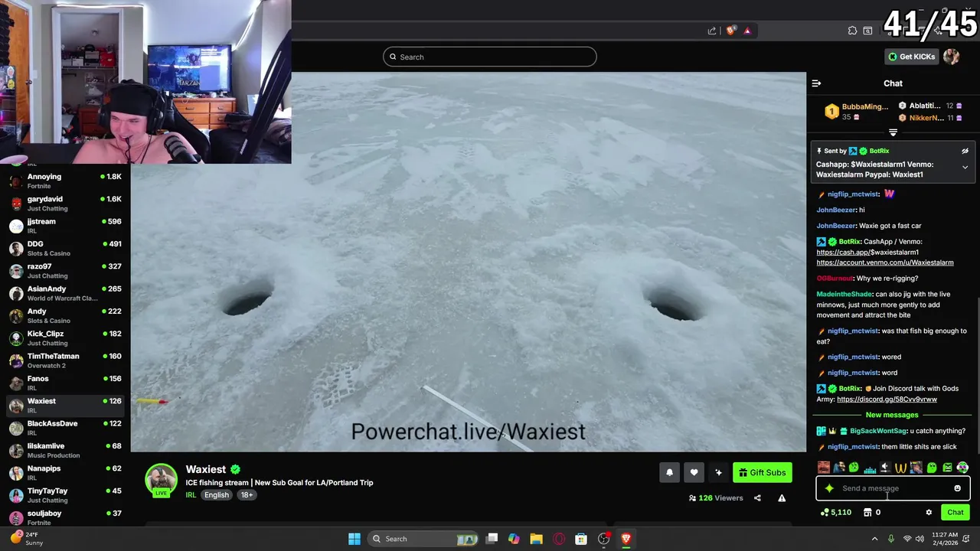Viewport: 980px width, 551px height.
Task: Click the share page icon in address bar
Action: point(712,31)
